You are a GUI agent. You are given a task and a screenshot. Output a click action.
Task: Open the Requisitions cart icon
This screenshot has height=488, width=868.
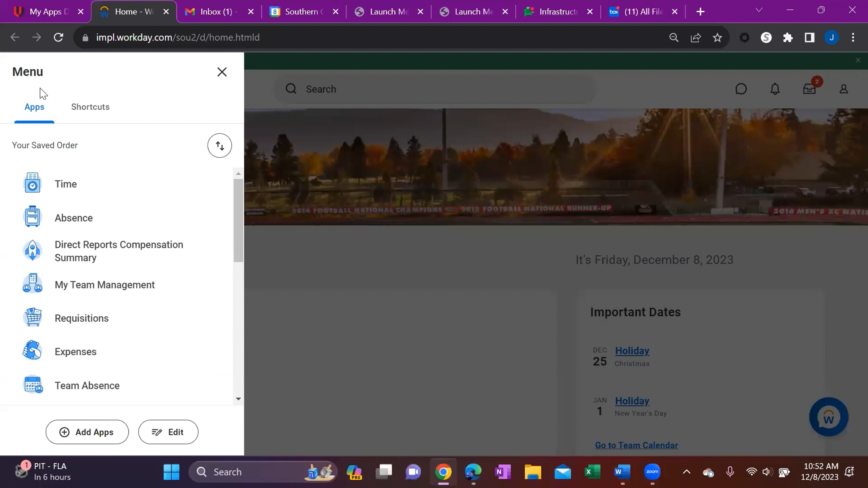click(x=33, y=317)
